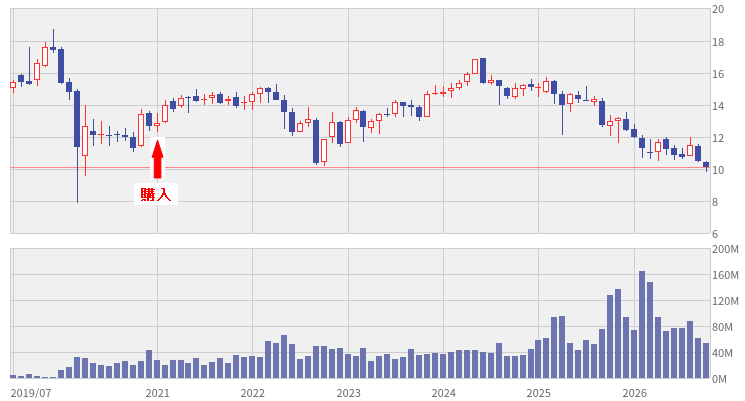Viewport: 745px width, 401px height.
Task: Click the highest candlestick peak near 18
Action: 53,40
